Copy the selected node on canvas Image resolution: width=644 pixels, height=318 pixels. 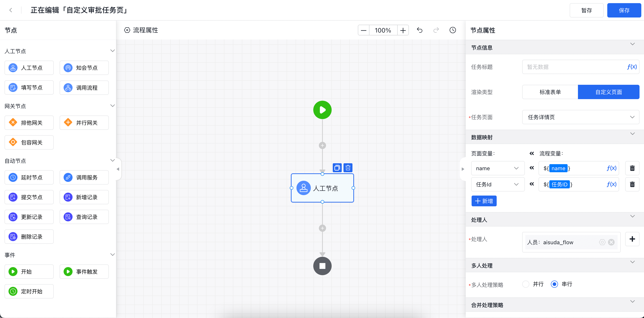(337, 168)
